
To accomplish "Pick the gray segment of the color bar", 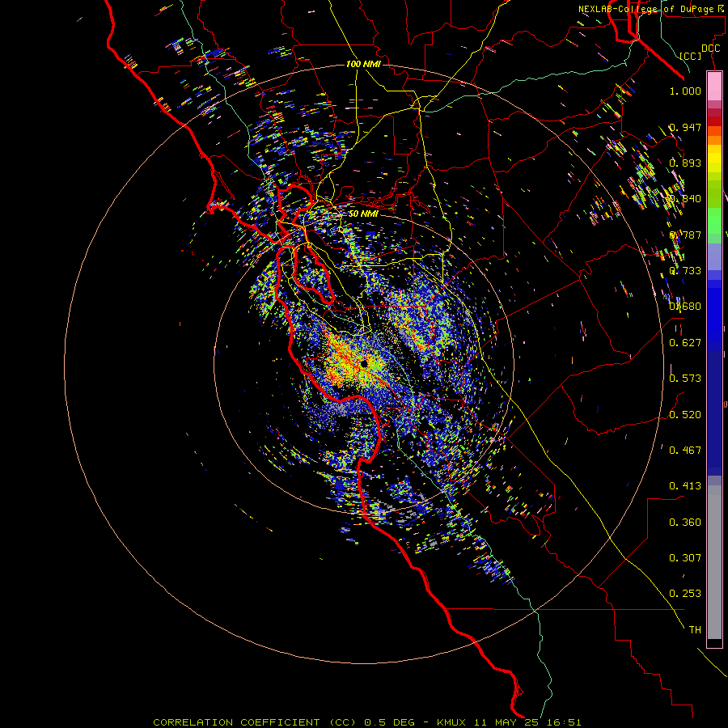I will pos(714,562).
